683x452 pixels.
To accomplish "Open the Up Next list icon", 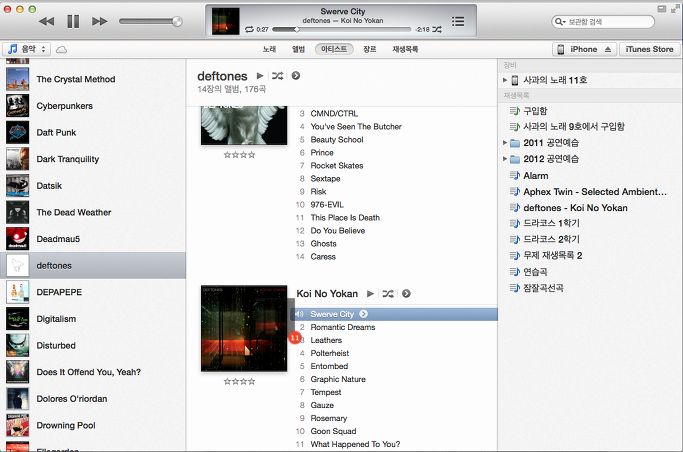I will [x=458, y=21].
